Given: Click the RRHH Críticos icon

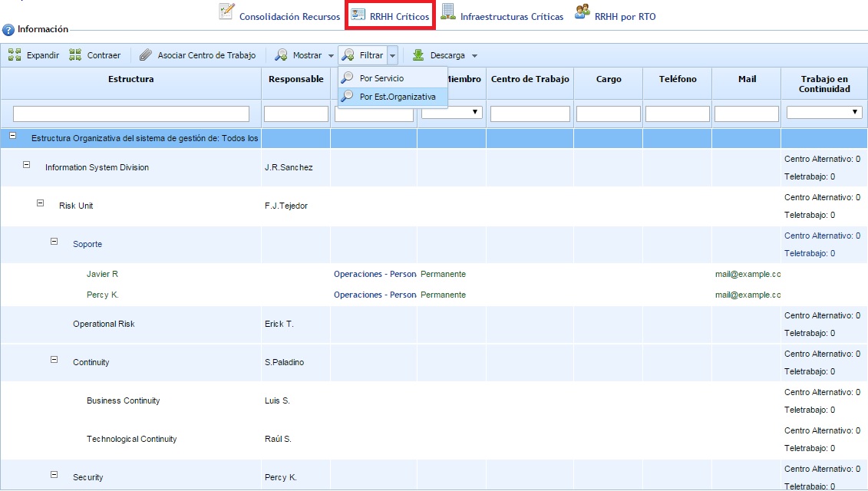Looking at the screenshot, I should (x=358, y=14).
